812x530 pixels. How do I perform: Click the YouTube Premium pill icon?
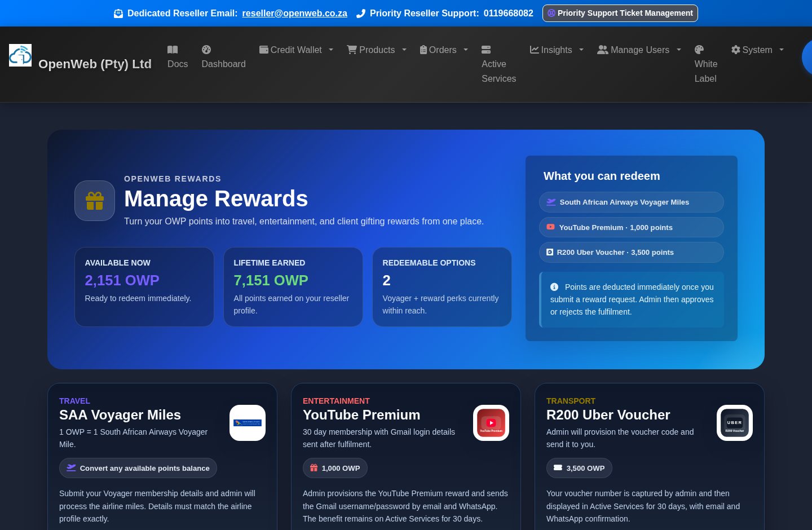(550, 227)
